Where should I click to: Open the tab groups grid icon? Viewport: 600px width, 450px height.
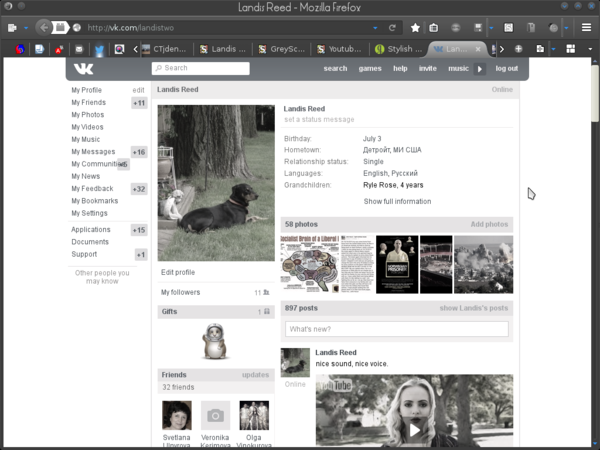[571, 49]
